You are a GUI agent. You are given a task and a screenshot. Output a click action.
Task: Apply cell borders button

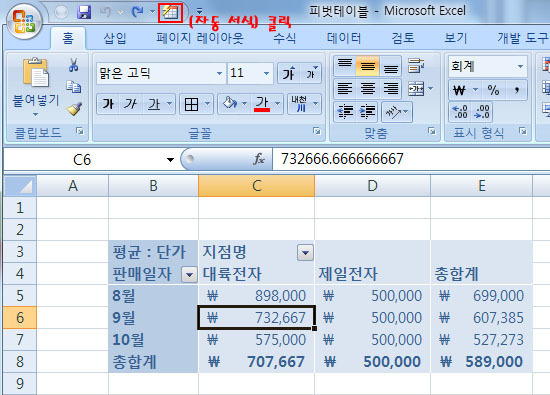192,104
